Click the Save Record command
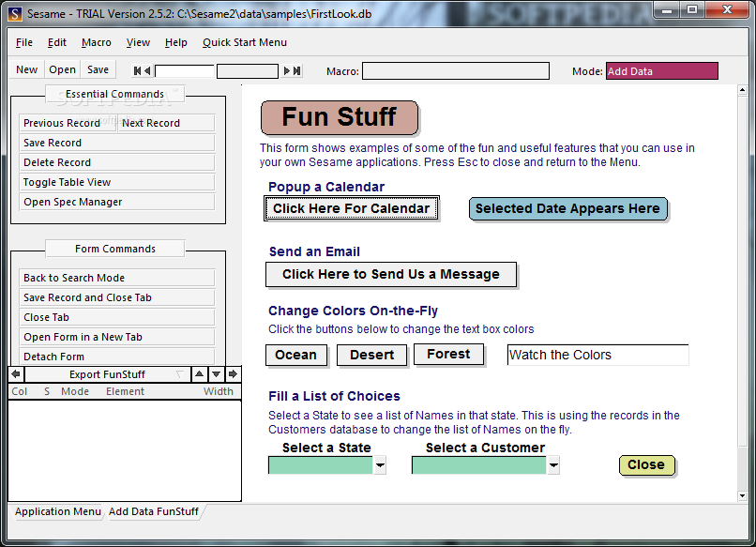This screenshot has width=756, height=547. (117, 143)
